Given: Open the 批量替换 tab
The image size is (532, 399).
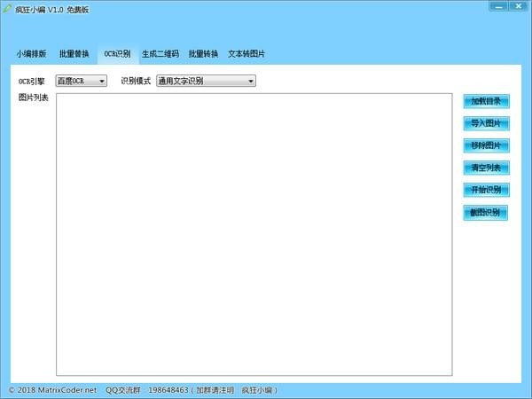Looking at the screenshot, I should pyautogui.click(x=74, y=53).
